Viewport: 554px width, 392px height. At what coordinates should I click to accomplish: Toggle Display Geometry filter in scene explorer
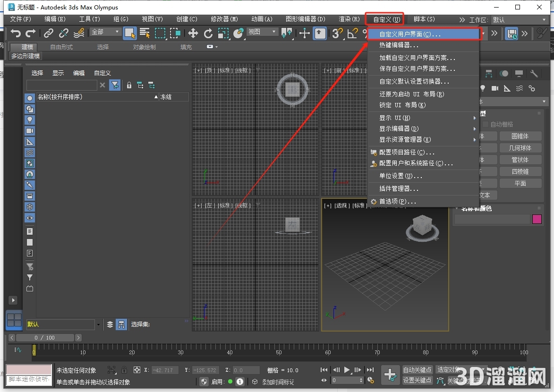30,98
